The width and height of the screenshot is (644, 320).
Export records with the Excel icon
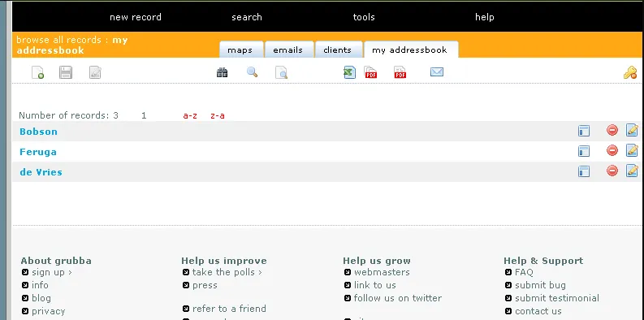pyautogui.click(x=349, y=72)
